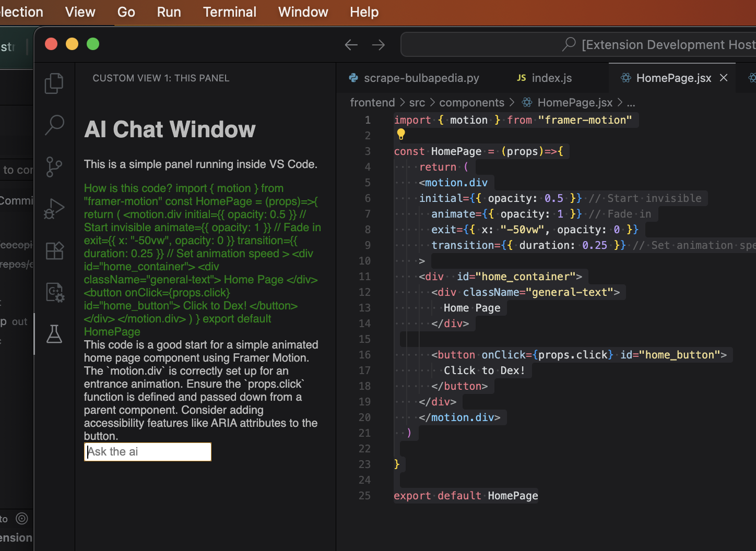Open the custom view gear-file icon
The image size is (756, 551).
[x=54, y=292]
